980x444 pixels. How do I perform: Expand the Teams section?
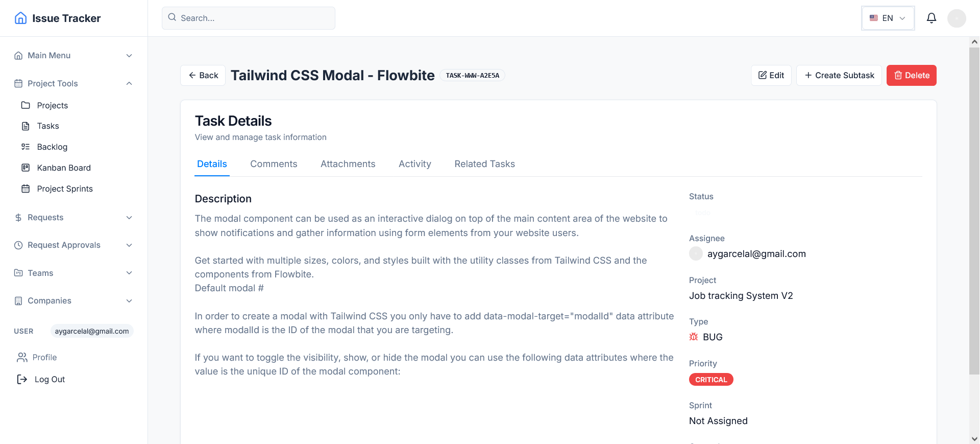coord(73,273)
